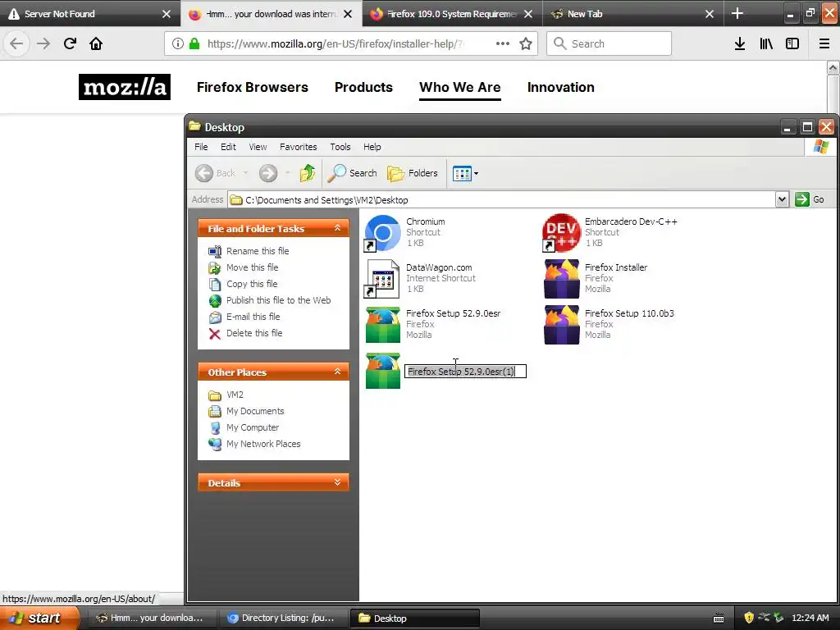Switch to Directory Listing taskbar window
840x630 pixels.
tap(284, 619)
